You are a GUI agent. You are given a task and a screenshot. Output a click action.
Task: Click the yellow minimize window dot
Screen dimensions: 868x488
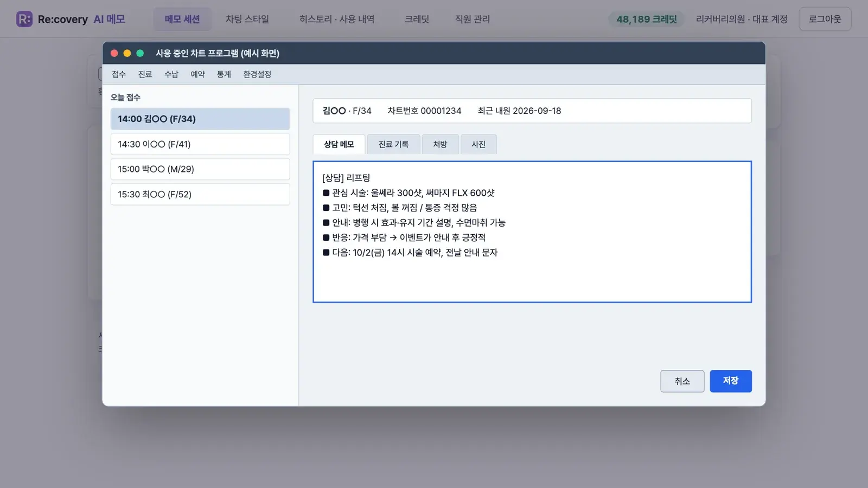click(127, 53)
